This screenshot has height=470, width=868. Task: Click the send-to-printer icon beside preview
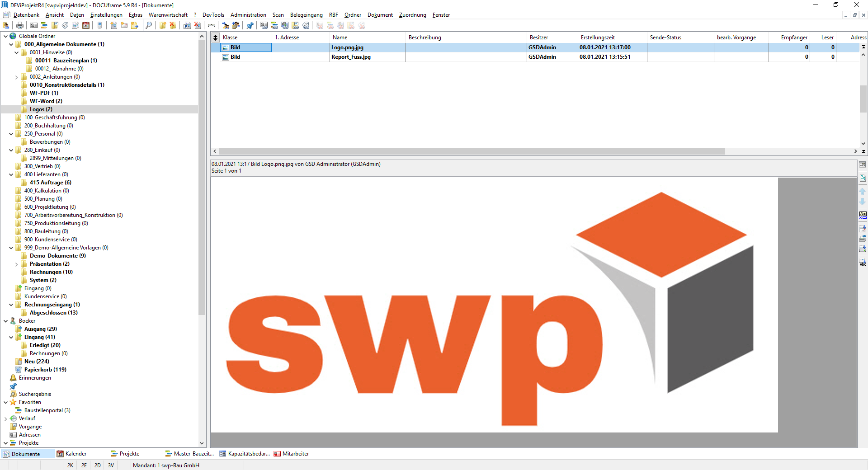[863, 239]
